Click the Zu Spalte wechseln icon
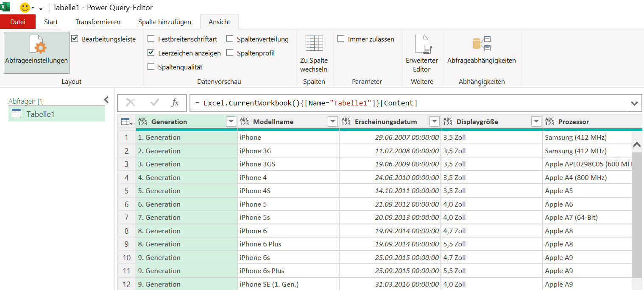The image size is (644, 290). click(314, 44)
